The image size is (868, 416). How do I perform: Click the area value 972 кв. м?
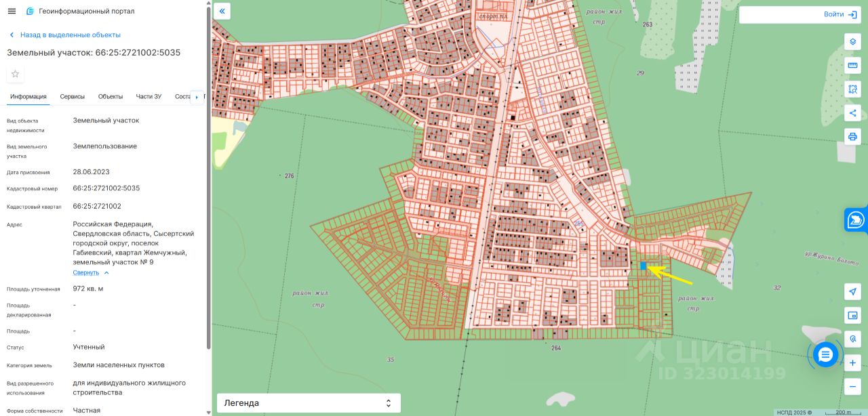coord(88,289)
